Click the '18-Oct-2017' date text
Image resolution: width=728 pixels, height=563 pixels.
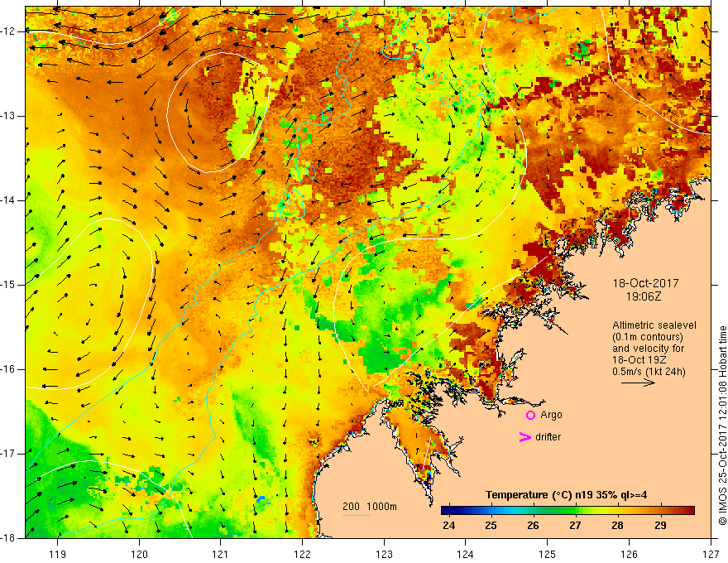click(645, 283)
